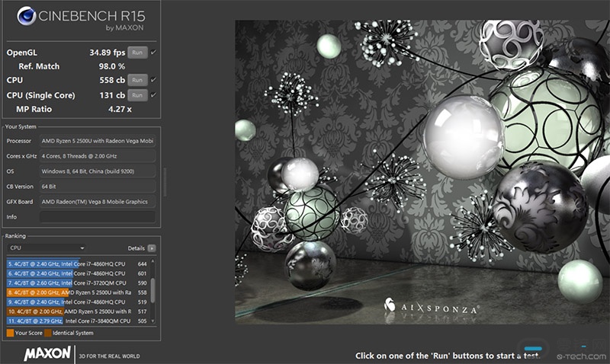Run the OpenGL benchmark test
The height and width of the screenshot is (364, 610).
137,53
